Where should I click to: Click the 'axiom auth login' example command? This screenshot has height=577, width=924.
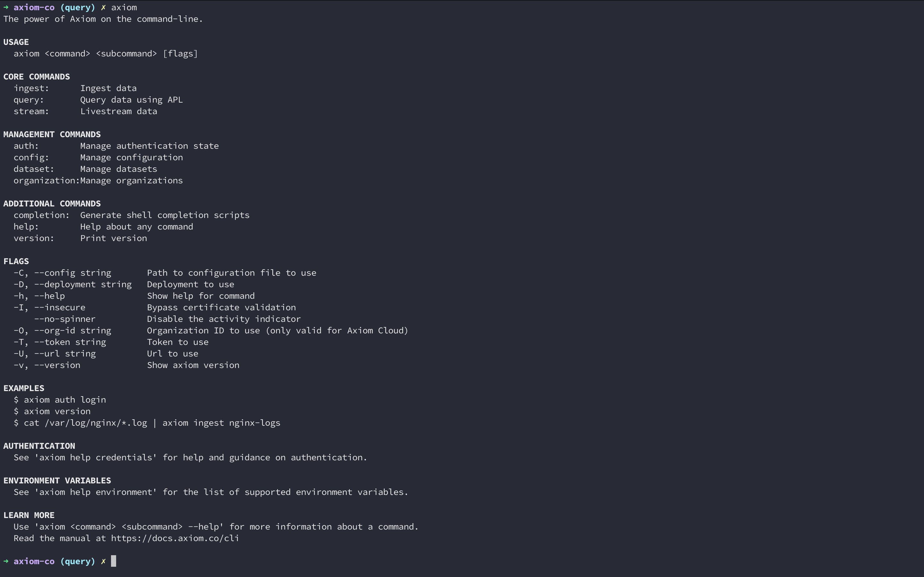[65, 400]
